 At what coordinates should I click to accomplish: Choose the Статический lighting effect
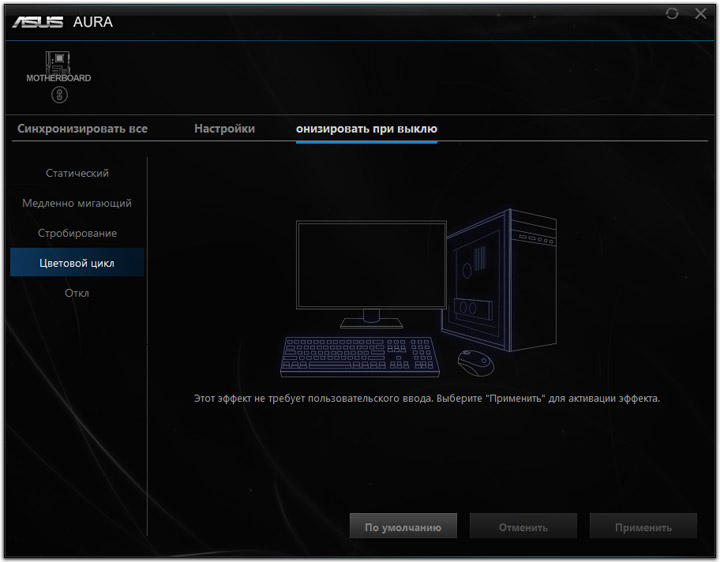(77, 173)
